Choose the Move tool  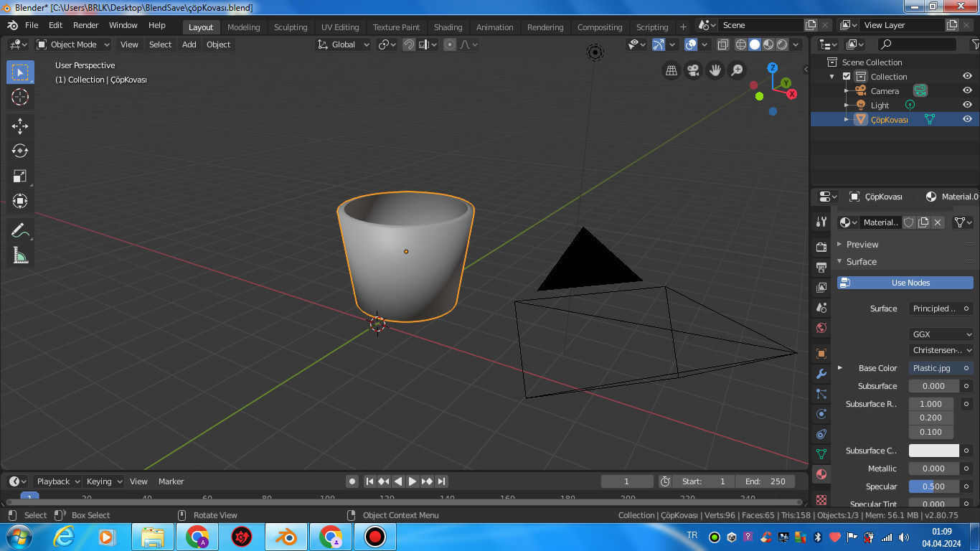[x=20, y=126]
